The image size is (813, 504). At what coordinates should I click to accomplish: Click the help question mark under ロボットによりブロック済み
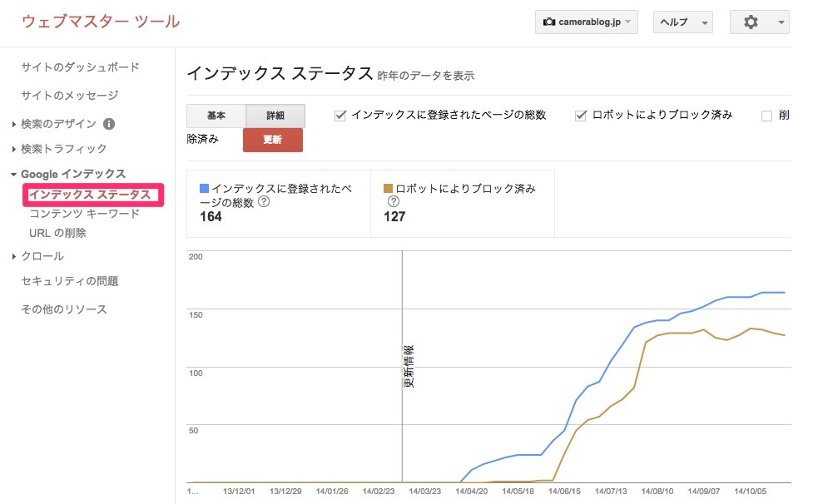(394, 201)
